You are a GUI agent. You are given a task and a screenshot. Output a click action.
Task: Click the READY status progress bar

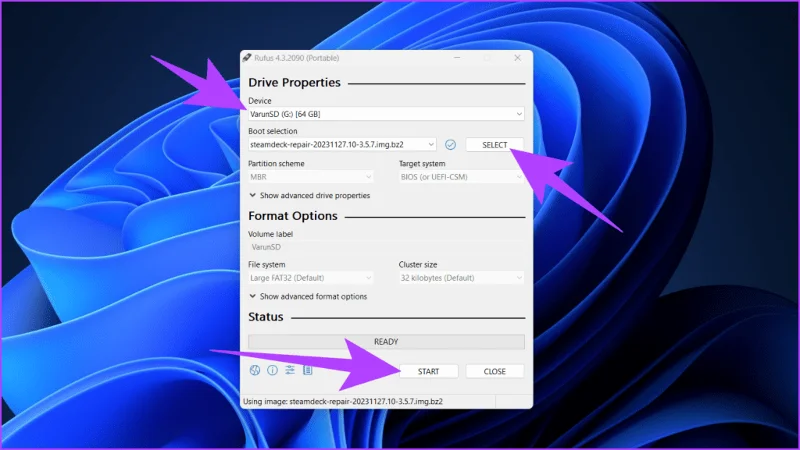pos(386,342)
